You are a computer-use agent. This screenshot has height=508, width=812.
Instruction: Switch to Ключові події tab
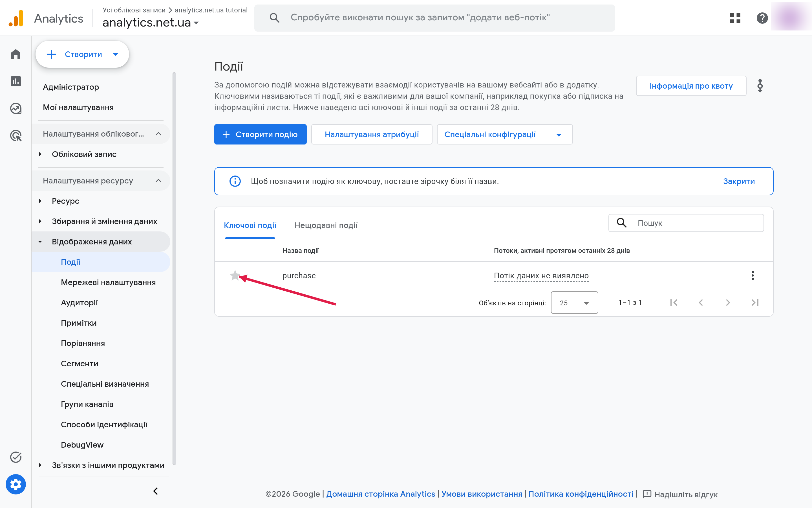click(x=250, y=225)
